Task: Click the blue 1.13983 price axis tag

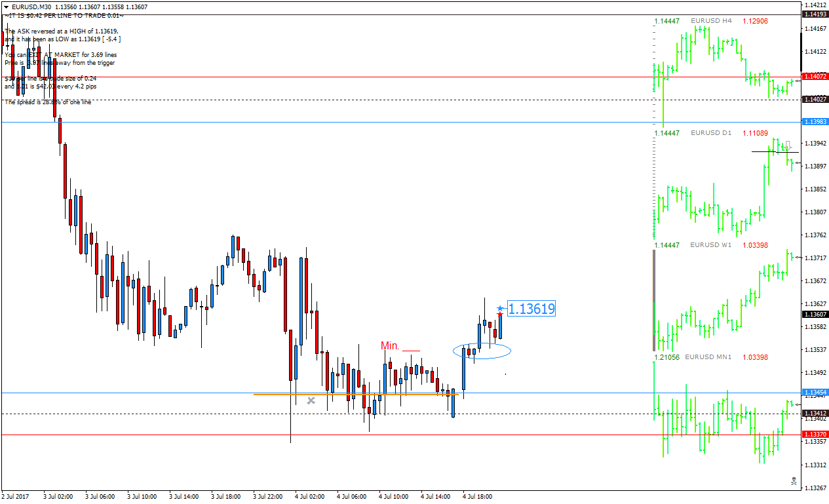Action: coord(815,122)
